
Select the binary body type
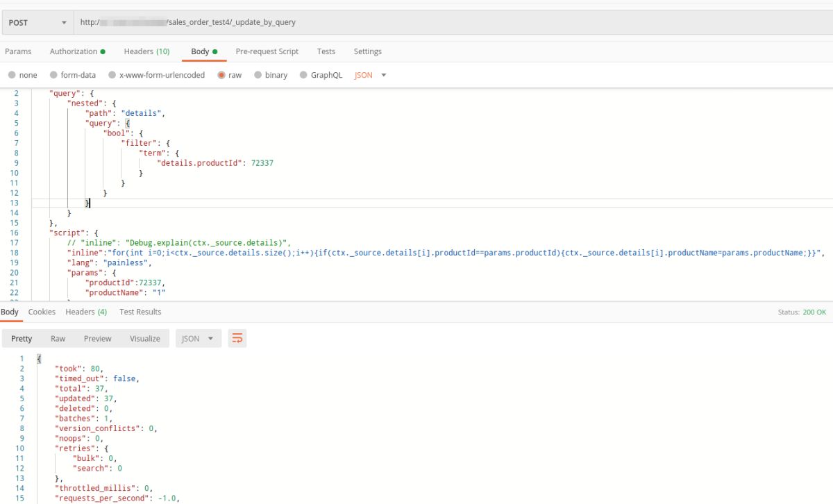pos(271,75)
